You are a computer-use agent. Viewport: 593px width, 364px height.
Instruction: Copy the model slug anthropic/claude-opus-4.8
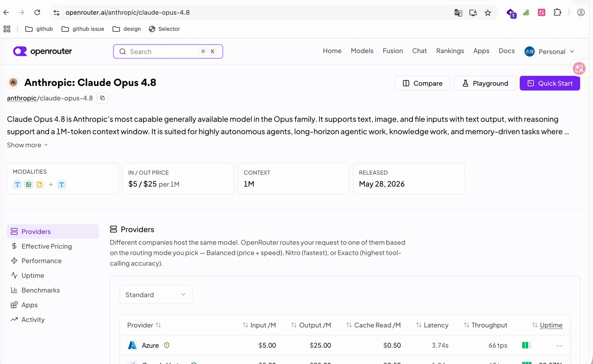(x=102, y=98)
